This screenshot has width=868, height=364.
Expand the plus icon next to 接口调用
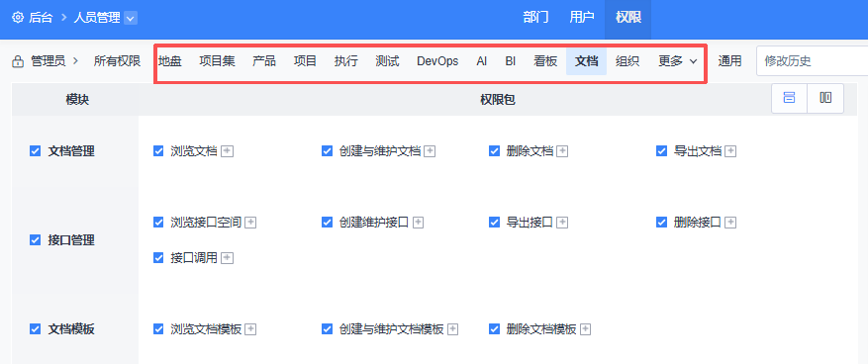pos(228,258)
